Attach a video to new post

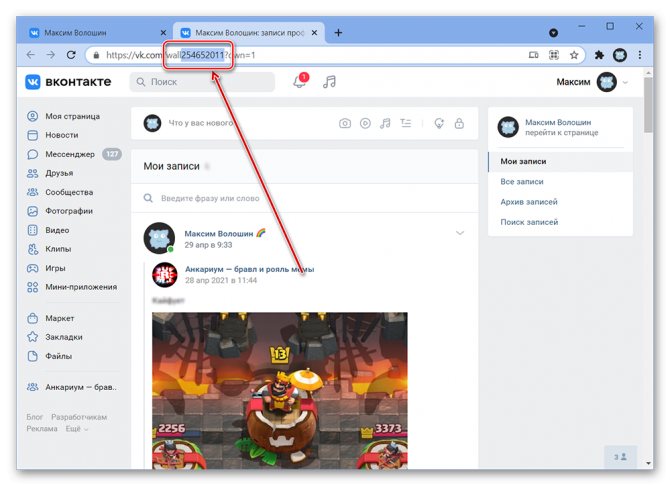coord(365,124)
